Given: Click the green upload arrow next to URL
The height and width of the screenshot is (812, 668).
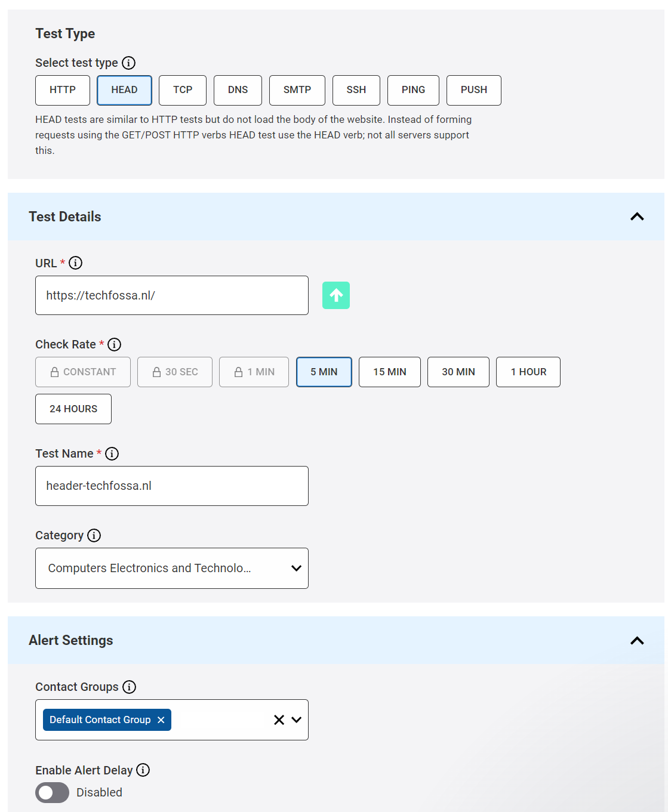Looking at the screenshot, I should pyautogui.click(x=336, y=295).
